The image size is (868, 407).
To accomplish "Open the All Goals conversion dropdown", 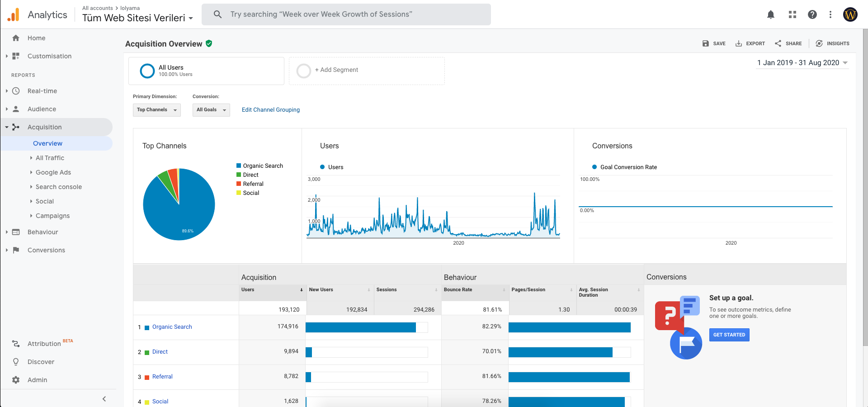I will click(211, 110).
